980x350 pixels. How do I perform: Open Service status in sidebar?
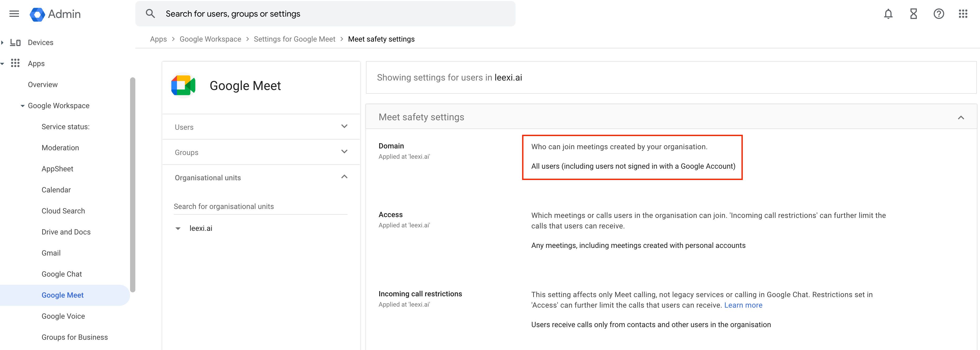coord(66,127)
